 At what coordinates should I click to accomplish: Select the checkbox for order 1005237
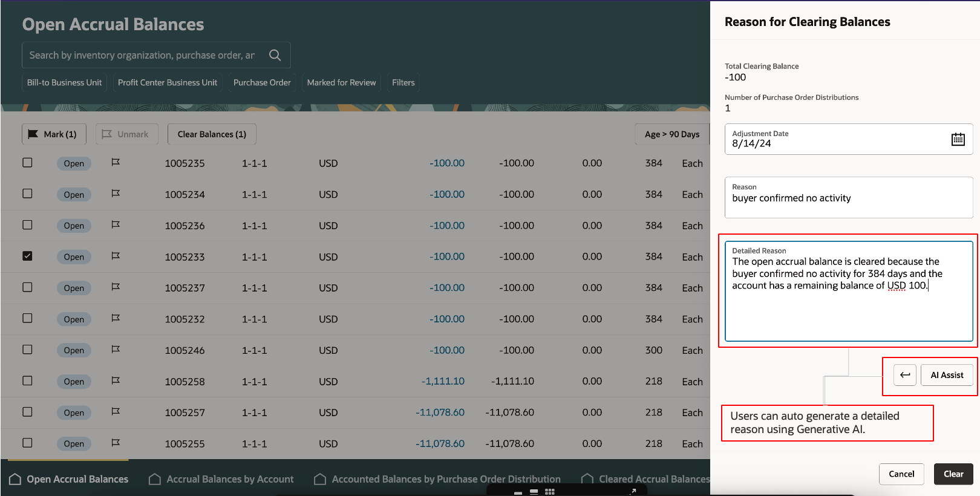27,287
